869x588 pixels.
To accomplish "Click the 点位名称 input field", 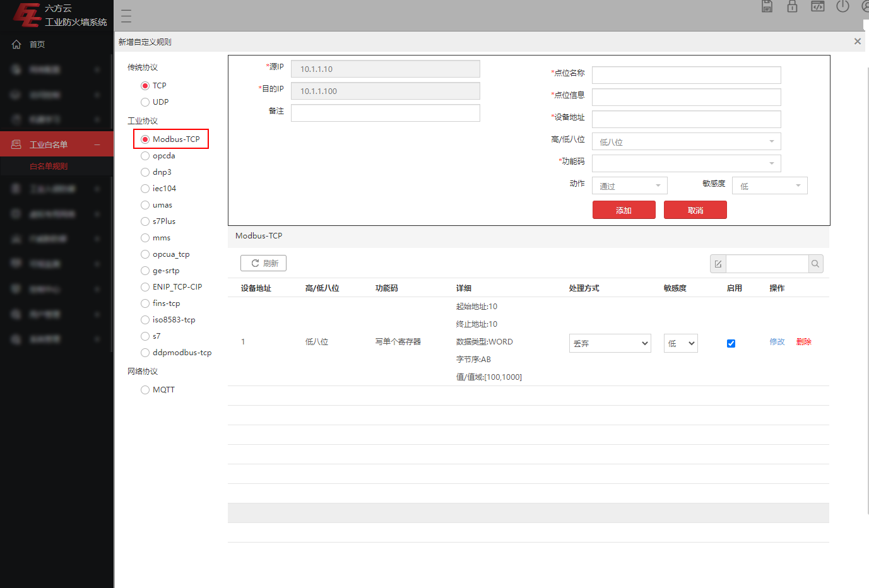I will [x=687, y=75].
